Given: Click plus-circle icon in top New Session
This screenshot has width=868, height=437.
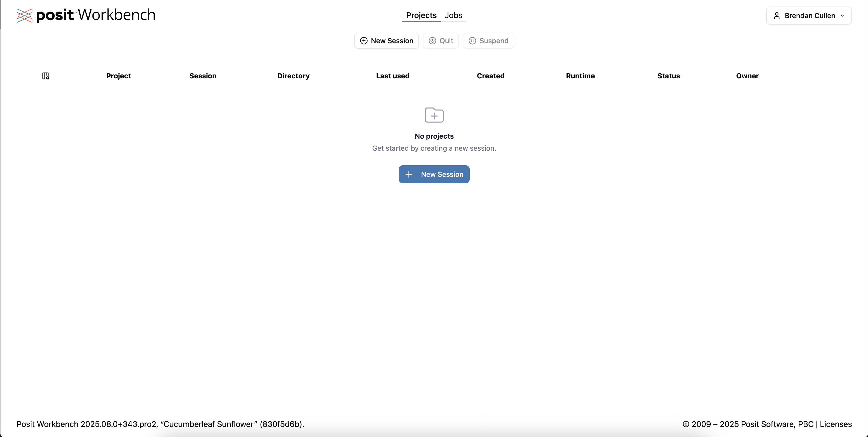Looking at the screenshot, I should click(364, 41).
